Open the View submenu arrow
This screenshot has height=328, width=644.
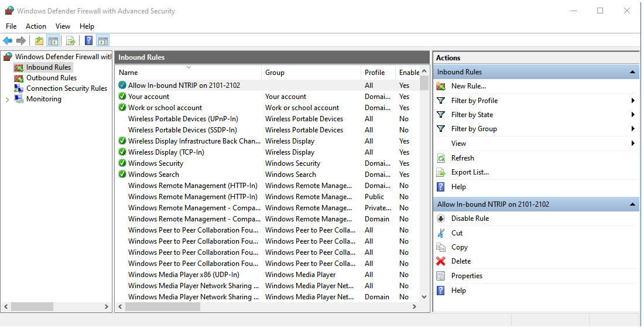(632, 143)
